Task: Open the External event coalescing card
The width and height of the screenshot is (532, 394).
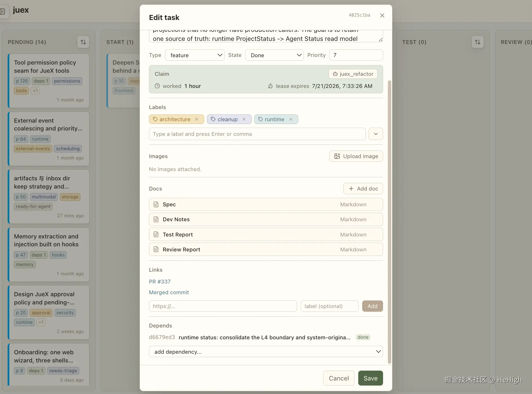Action: 49,139
